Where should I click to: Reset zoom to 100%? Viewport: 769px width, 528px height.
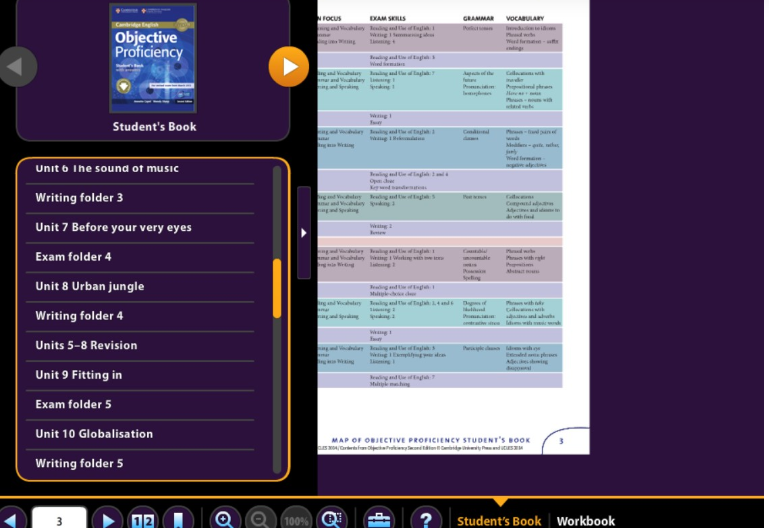296,521
